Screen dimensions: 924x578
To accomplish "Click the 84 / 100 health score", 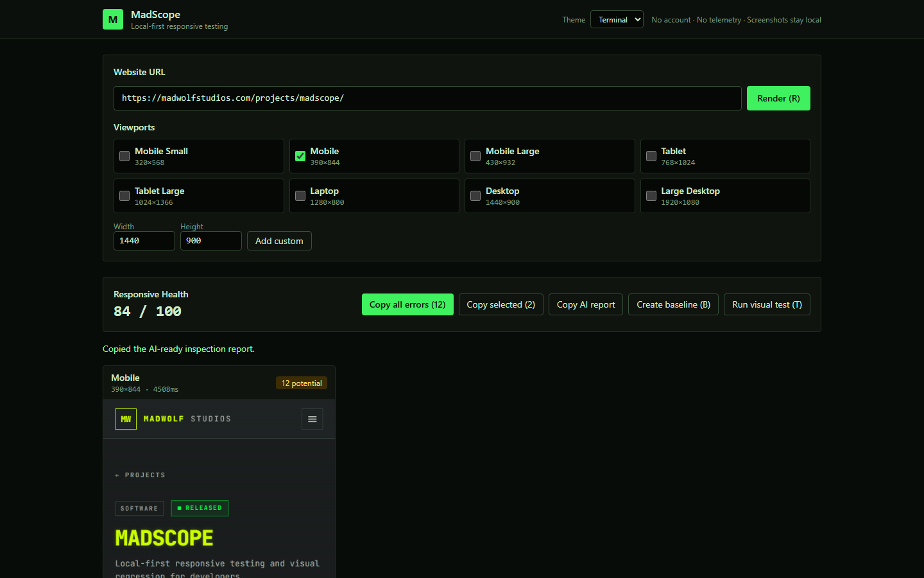I will coord(148,311).
